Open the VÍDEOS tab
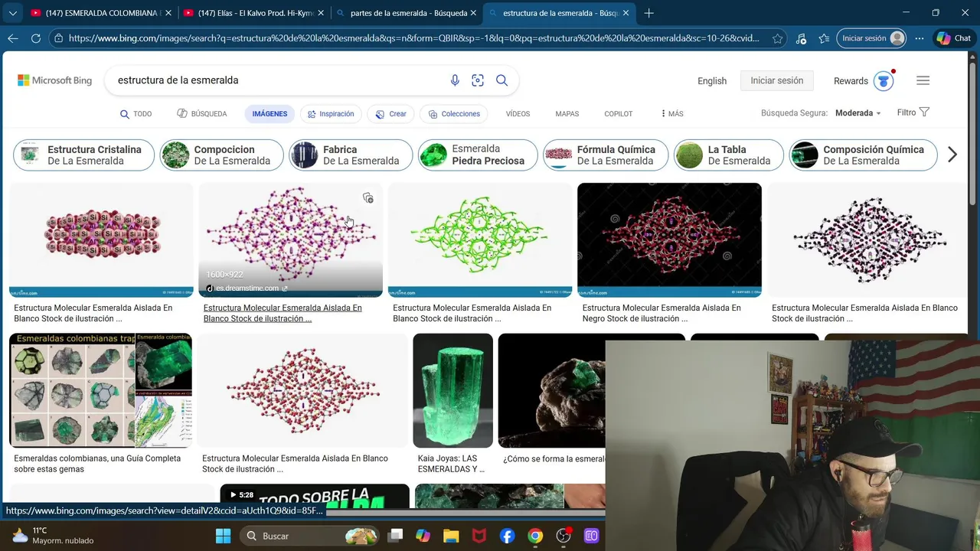This screenshot has width=980, height=551. tap(518, 114)
